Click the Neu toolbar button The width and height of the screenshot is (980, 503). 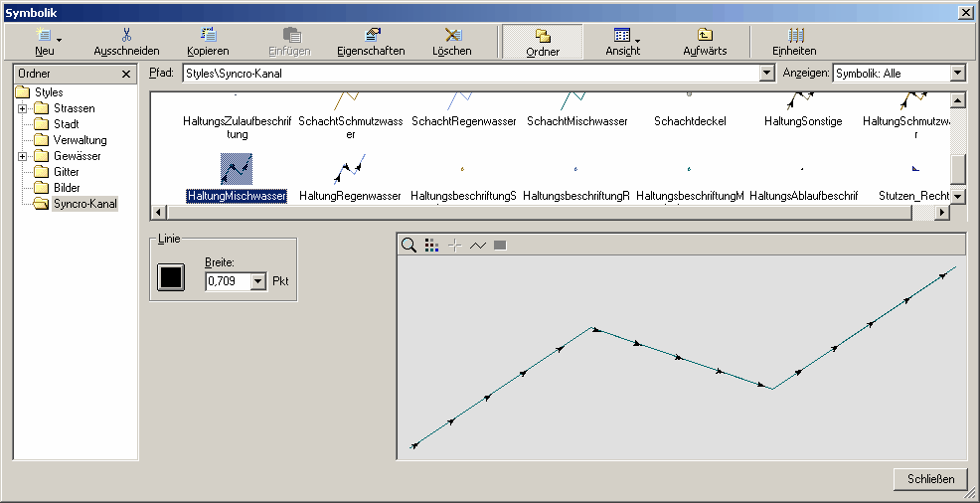45,41
